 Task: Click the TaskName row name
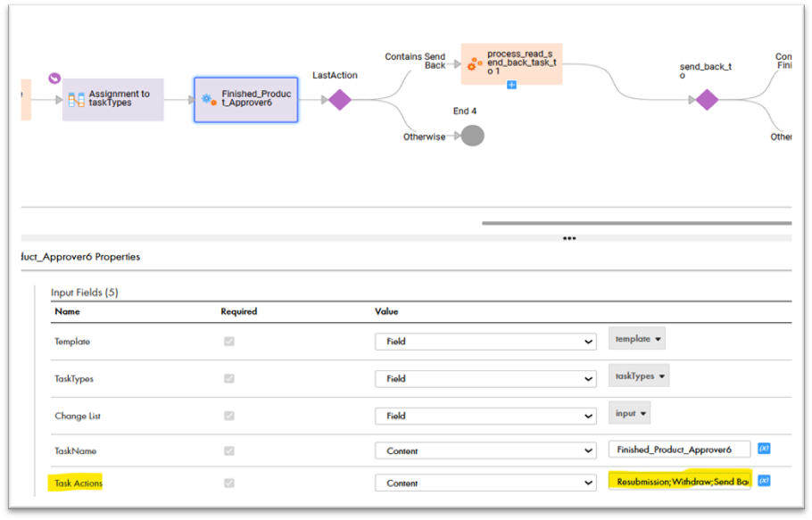click(76, 451)
